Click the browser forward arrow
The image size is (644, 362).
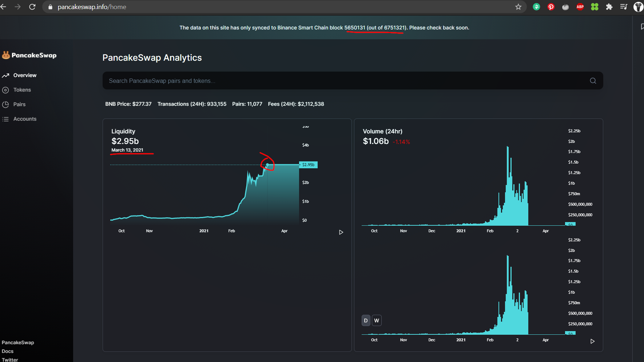coord(17,7)
